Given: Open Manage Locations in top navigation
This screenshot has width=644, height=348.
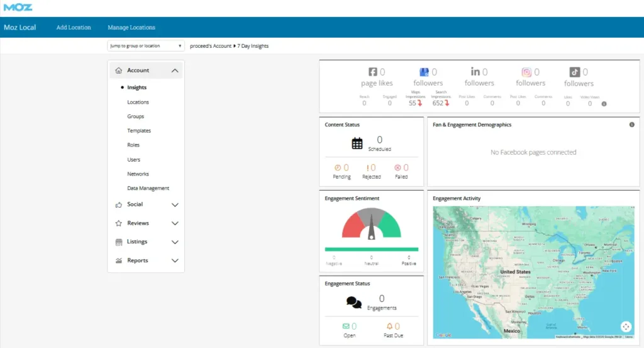Looking at the screenshot, I should (131, 28).
